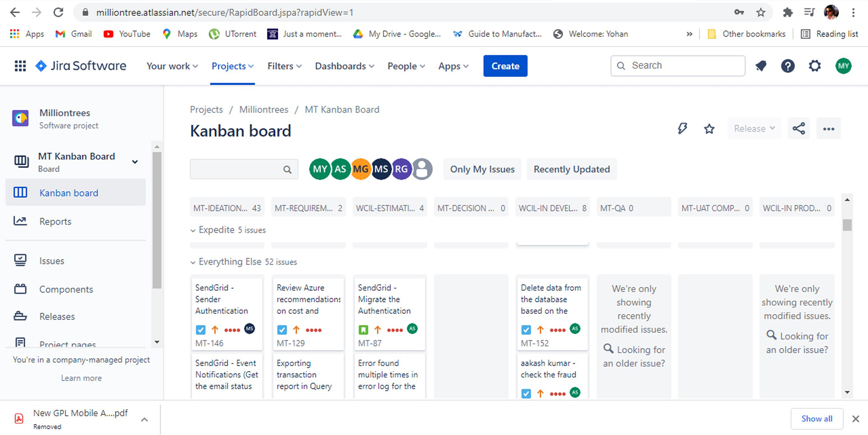This screenshot has width=868, height=435.
Task: Click the Reports chart icon in sidebar
Action: point(20,221)
